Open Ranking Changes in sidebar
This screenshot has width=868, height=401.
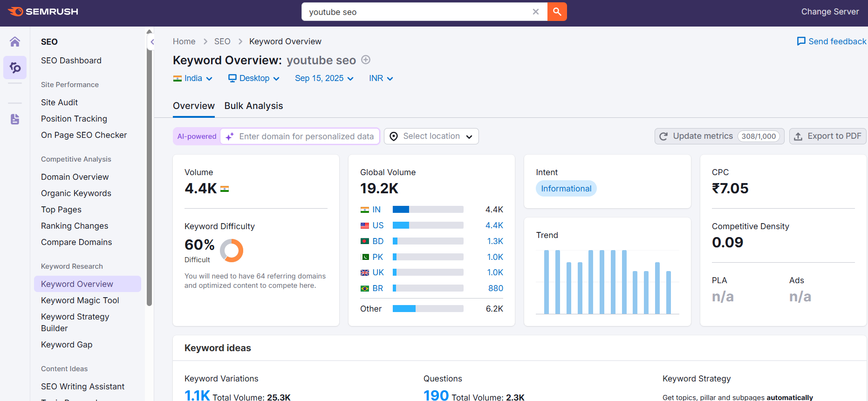[75, 226]
